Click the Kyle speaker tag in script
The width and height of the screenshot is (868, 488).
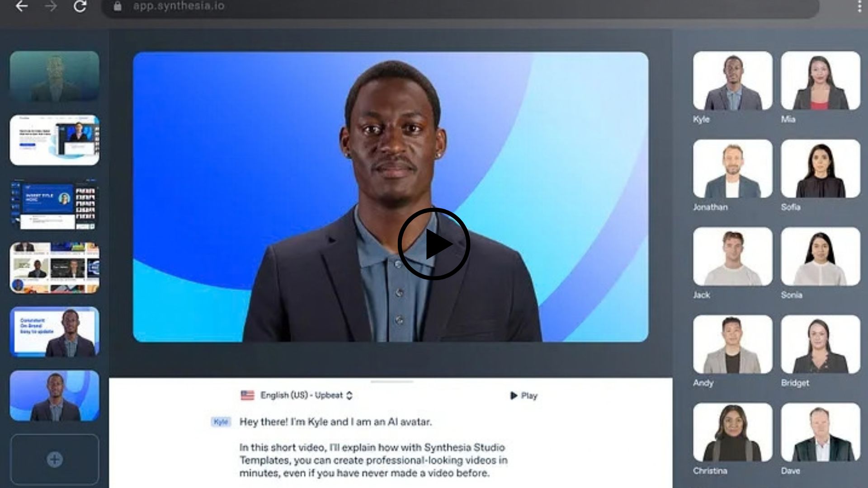click(x=221, y=422)
